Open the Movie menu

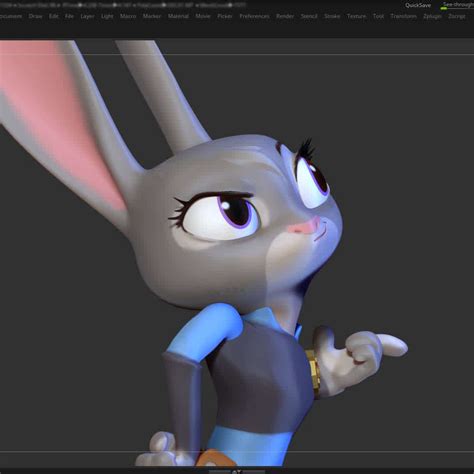coord(203,16)
